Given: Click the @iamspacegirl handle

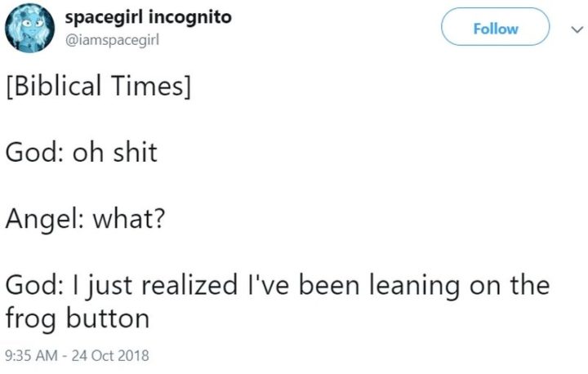Looking at the screenshot, I should pyautogui.click(x=110, y=39).
